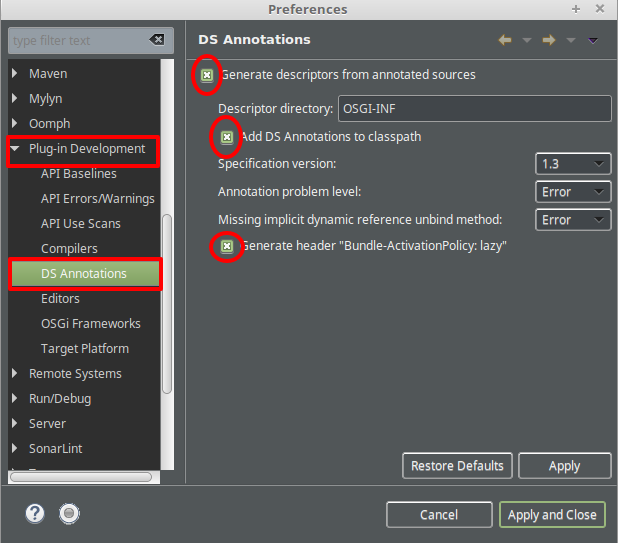Toggle Add DS Annotations to classpath

pos(227,137)
